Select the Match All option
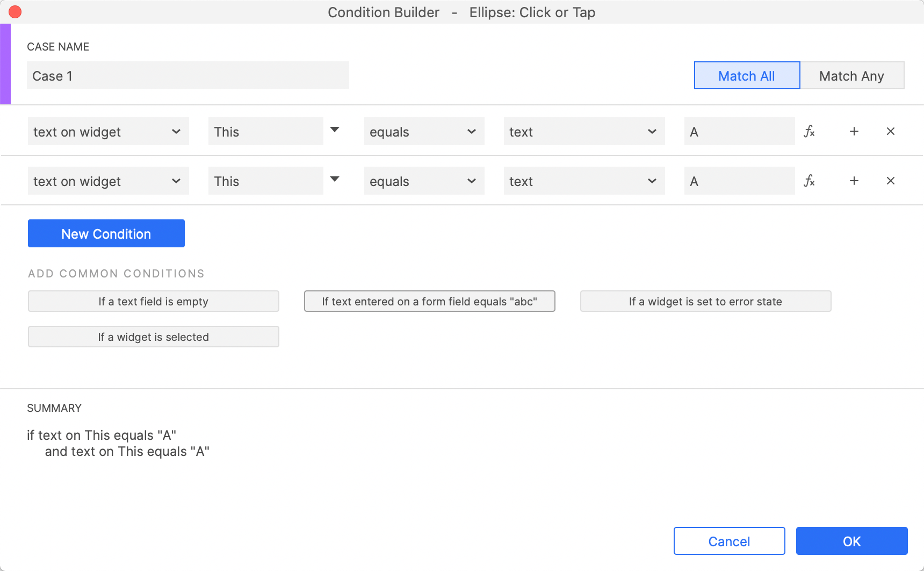 point(746,75)
